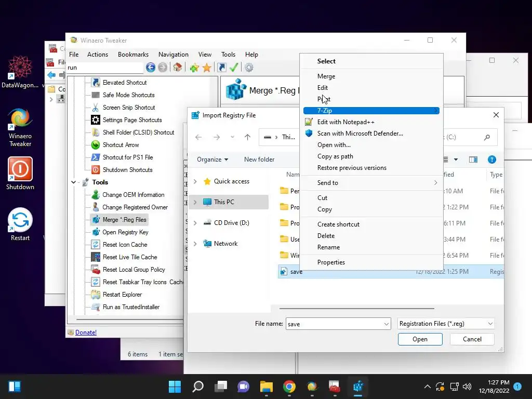This screenshot has height=399, width=532.
Task: Click the export shortcut arrow icon in toolbar
Action: 221,68
